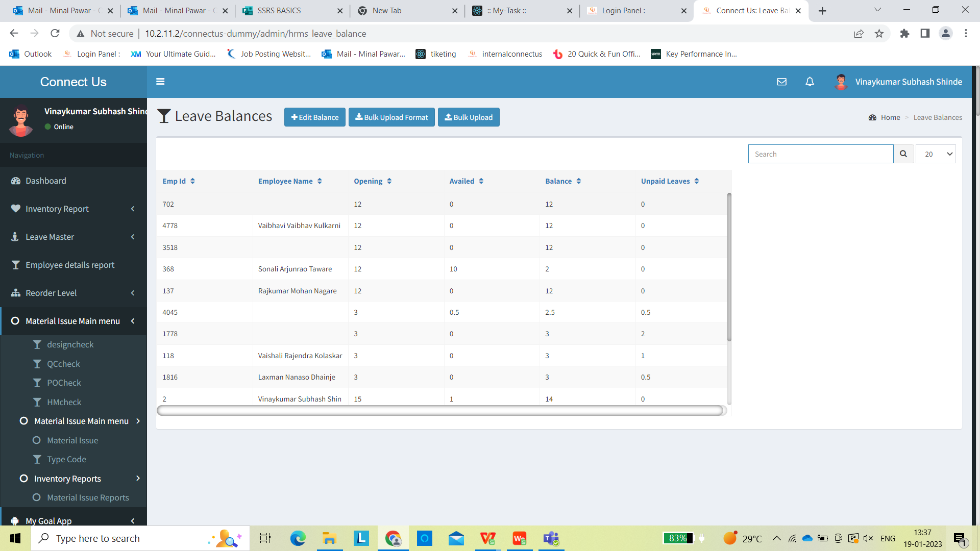Viewport: 980px width, 551px height.
Task: Bookmark page with the star icon
Action: (x=879, y=34)
